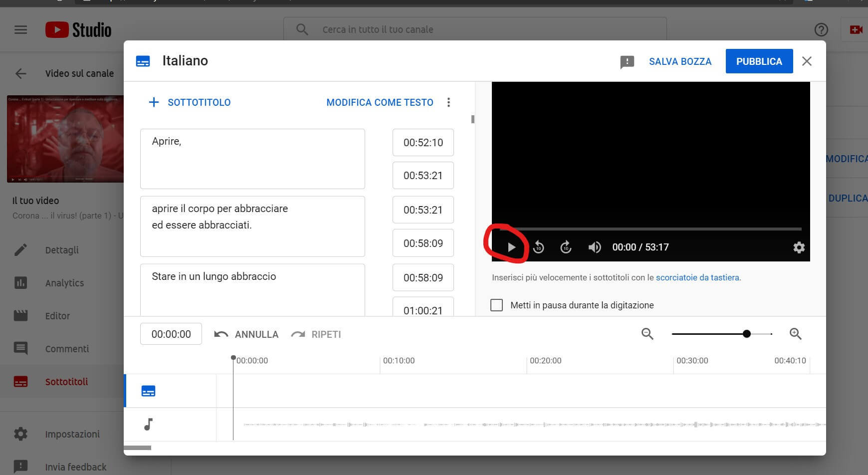
Task: Open the YouTube Studio hamburger menu
Action: [x=20, y=30]
